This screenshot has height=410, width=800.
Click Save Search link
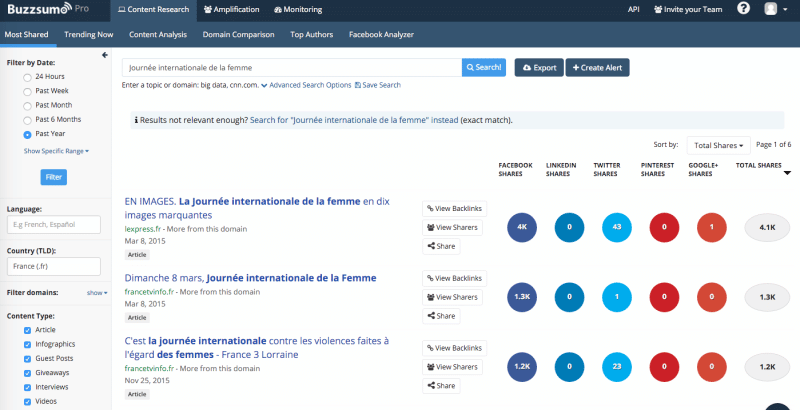click(x=378, y=85)
